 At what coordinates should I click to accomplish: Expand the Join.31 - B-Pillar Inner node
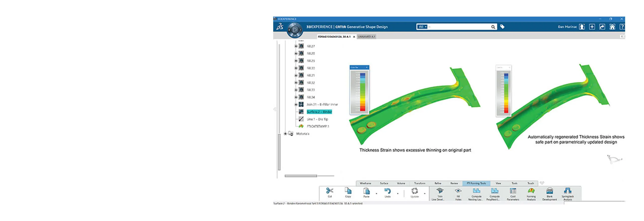coord(296,104)
